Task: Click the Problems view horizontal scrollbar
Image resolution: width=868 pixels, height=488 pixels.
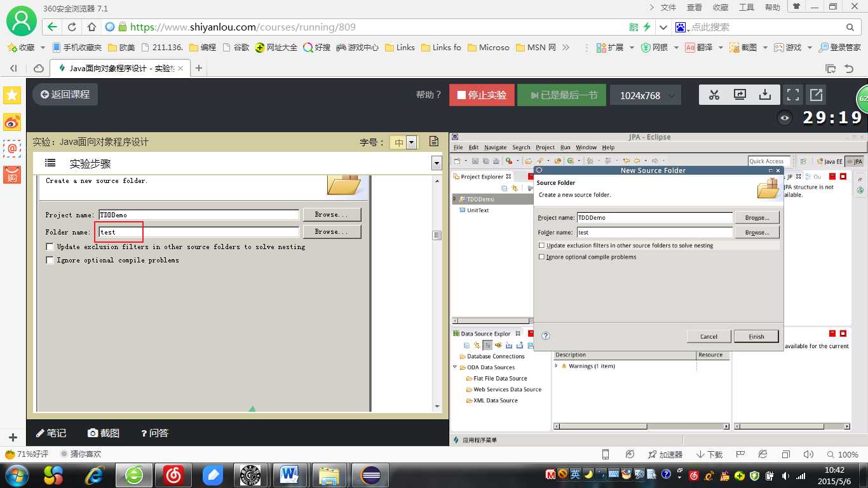Action: (x=641, y=427)
